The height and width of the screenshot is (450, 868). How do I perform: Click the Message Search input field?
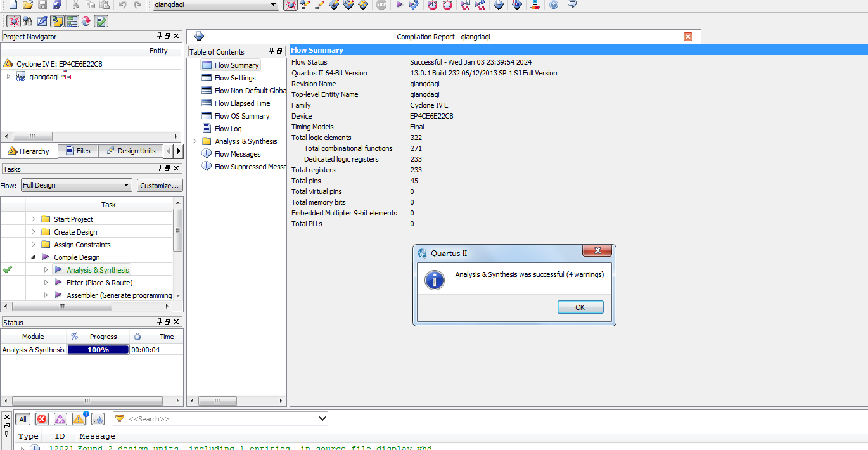222,418
